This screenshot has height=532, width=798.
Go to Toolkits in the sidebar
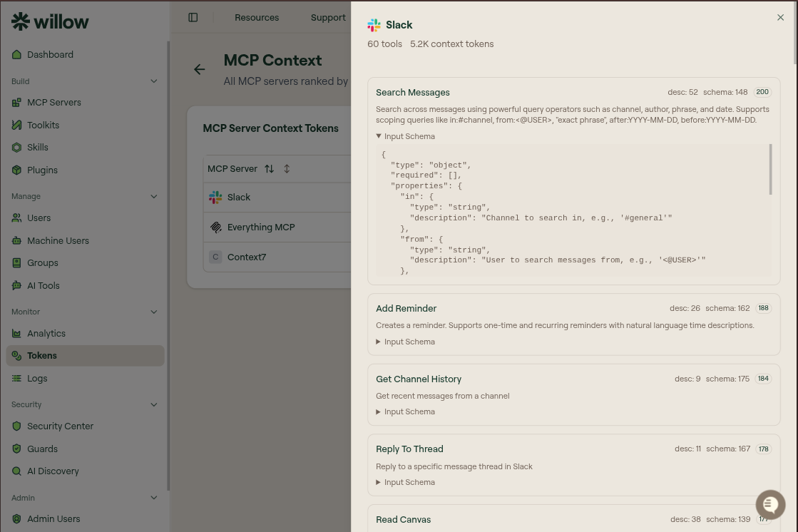(x=43, y=125)
